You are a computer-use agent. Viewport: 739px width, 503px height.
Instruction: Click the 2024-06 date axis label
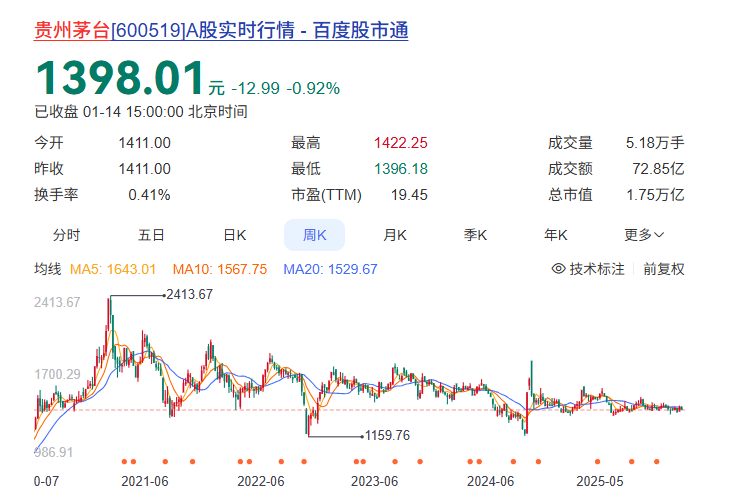tap(491, 481)
